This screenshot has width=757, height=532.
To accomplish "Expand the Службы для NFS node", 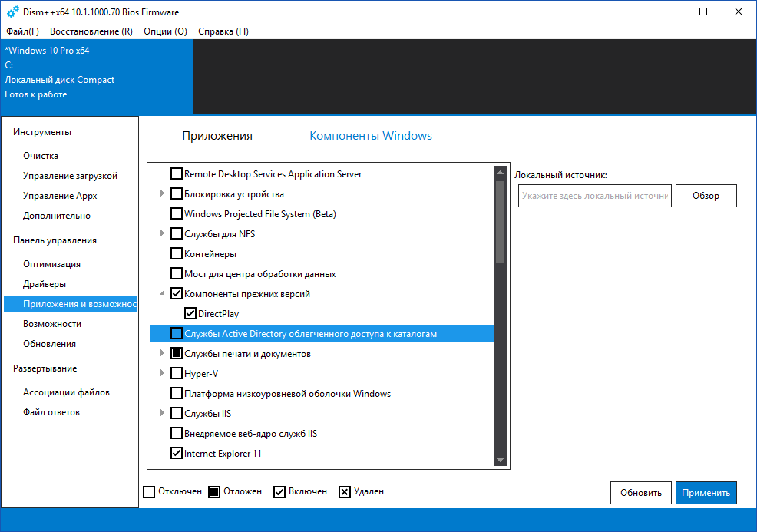I will 162,233.
